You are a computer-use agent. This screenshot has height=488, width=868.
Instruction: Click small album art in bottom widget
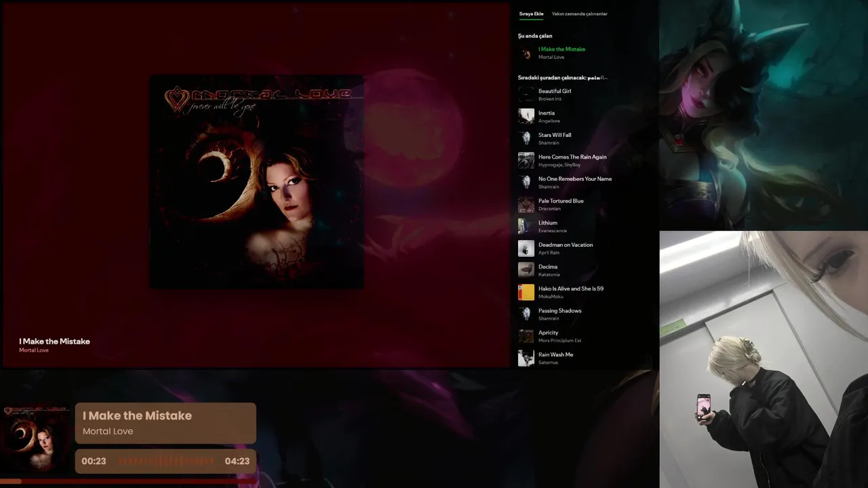pos(36,439)
